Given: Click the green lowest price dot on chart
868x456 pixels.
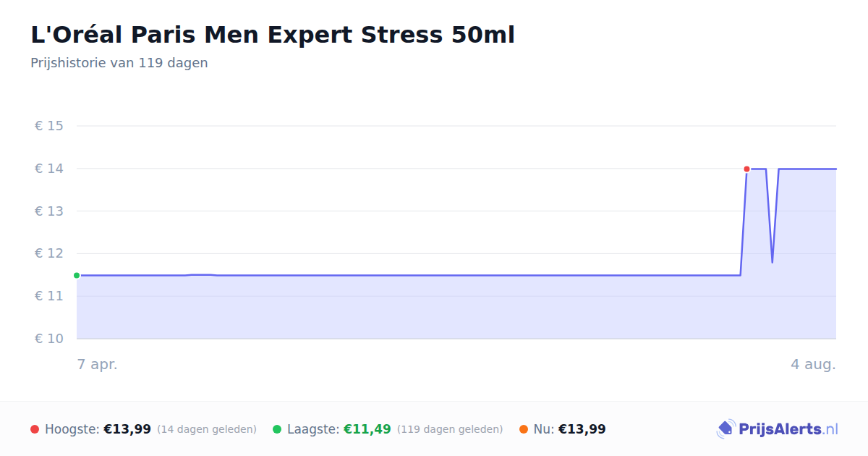Looking at the screenshot, I should 77,276.
